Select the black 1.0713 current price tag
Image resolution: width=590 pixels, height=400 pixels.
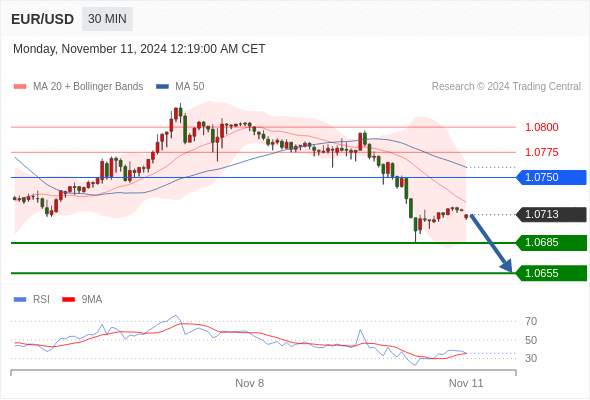click(x=551, y=214)
